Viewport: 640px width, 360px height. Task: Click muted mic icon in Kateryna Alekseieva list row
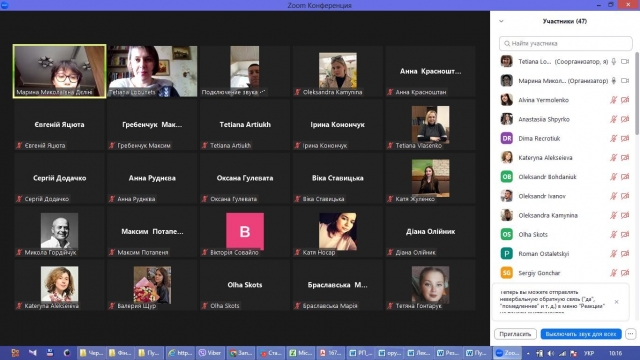pos(613,158)
